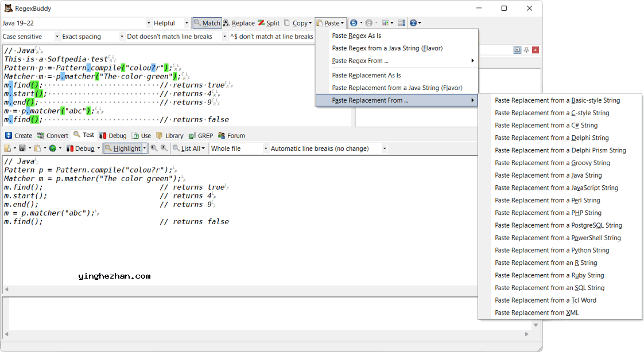Click the Save test file icon

tap(22, 148)
